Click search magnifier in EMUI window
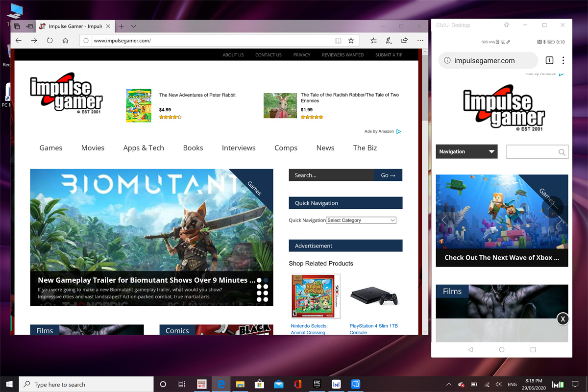Viewport: 588px width, 392px height. 562,152
